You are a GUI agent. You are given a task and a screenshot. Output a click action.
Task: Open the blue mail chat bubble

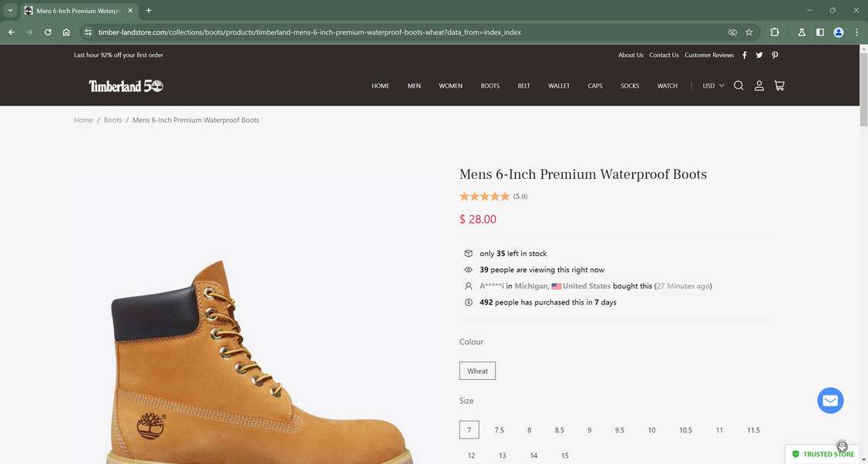tap(830, 401)
